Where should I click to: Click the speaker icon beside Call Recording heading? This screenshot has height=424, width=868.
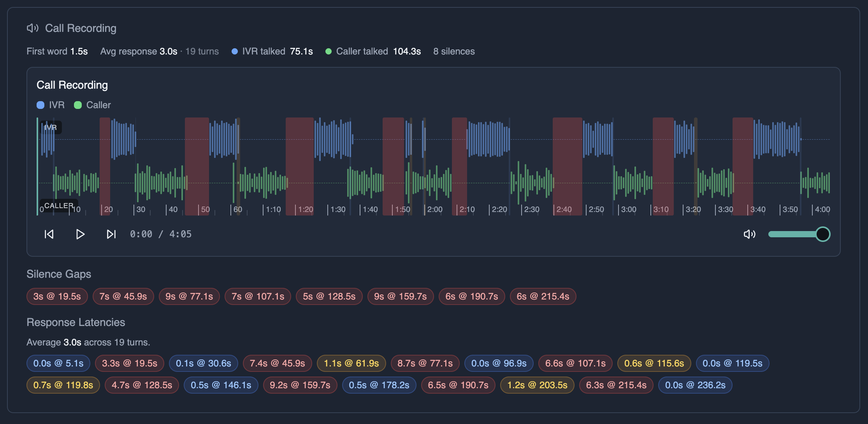tap(32, 28)
